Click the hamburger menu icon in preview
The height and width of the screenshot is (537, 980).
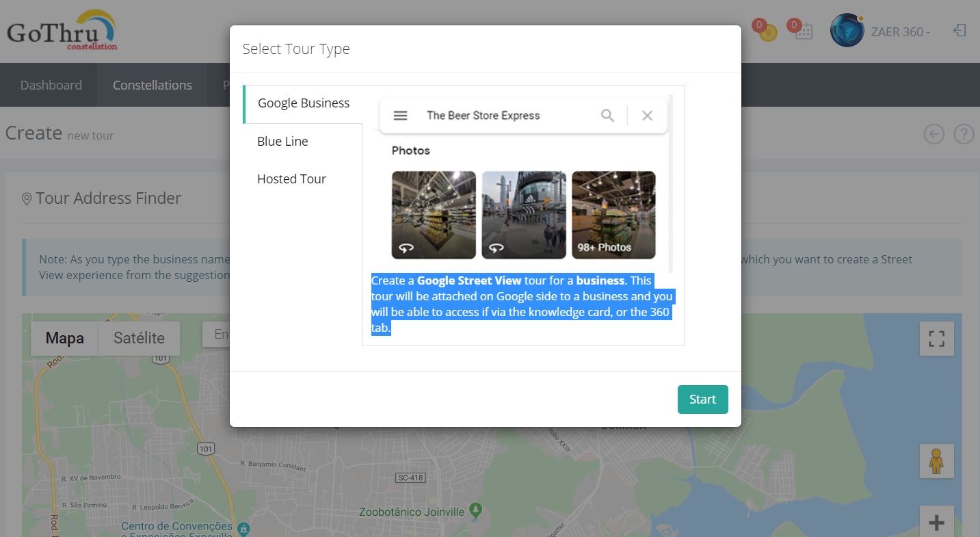[x=401, y=116]
